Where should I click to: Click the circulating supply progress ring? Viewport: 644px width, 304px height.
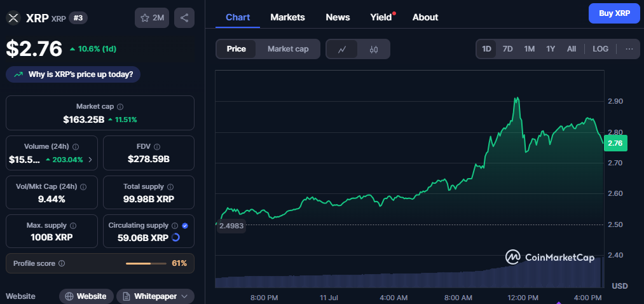[x=175, y=237]
